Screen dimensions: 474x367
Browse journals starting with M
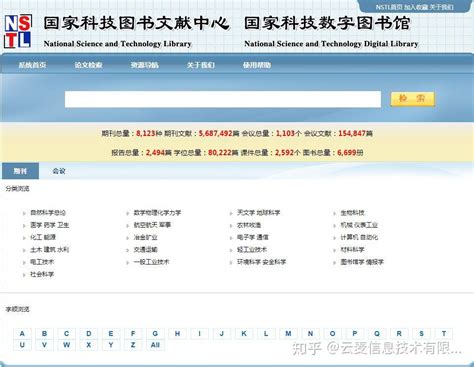tap(288, 334)
